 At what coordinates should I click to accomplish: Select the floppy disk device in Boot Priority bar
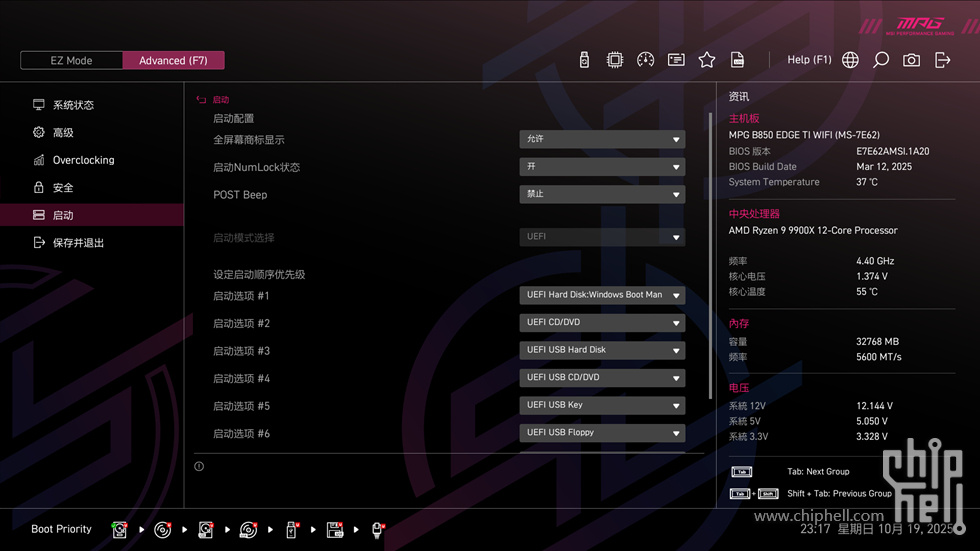[335, 530]
